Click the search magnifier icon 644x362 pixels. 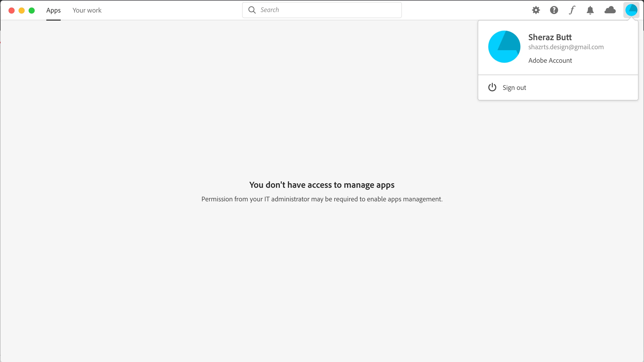coord(252,10)
